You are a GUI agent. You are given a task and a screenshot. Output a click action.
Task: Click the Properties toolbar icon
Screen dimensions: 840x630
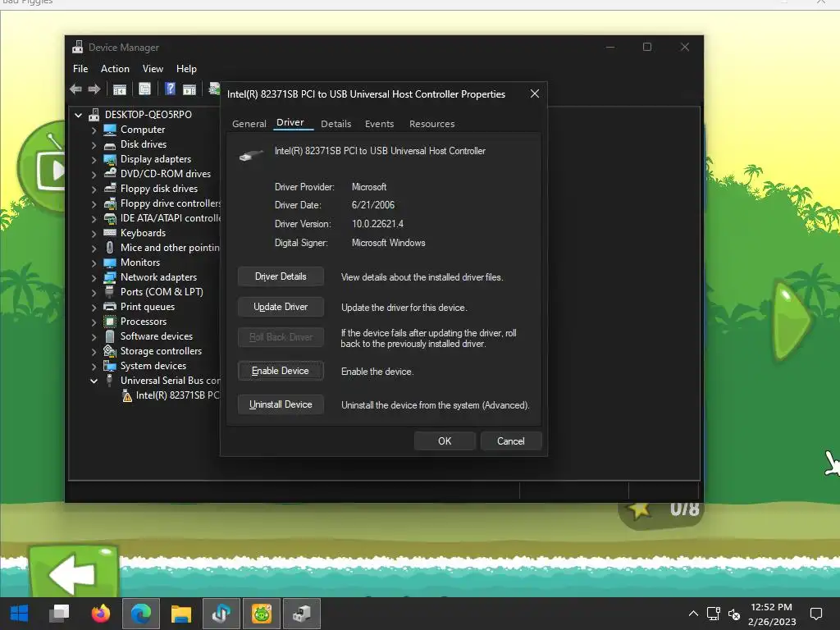[144, 89]
